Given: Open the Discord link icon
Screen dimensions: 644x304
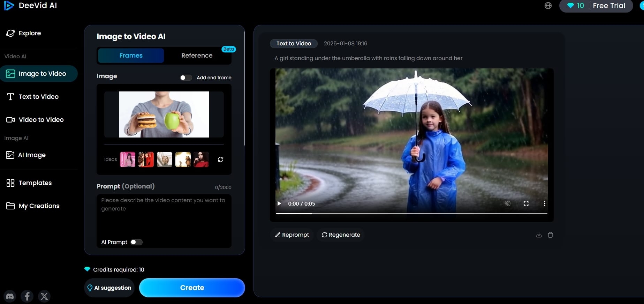Looking at the screenshot, I should tap(10, 296).
